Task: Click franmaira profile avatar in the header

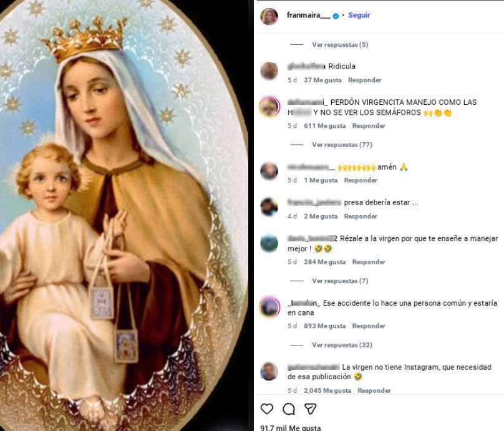Action: pos(269,16)
